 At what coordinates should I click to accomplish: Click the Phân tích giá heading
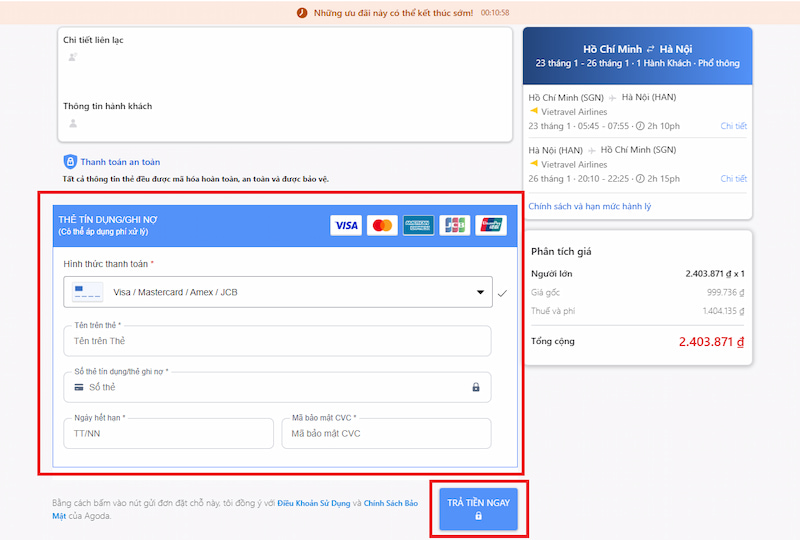tap(561, 251)
